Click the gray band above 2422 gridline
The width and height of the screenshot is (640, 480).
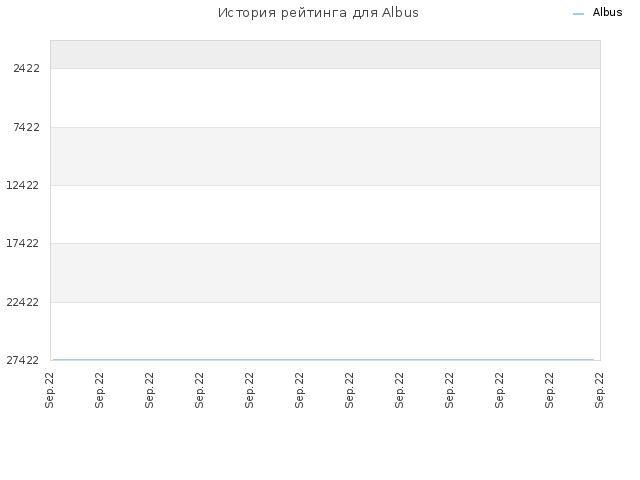coord(325,54)
